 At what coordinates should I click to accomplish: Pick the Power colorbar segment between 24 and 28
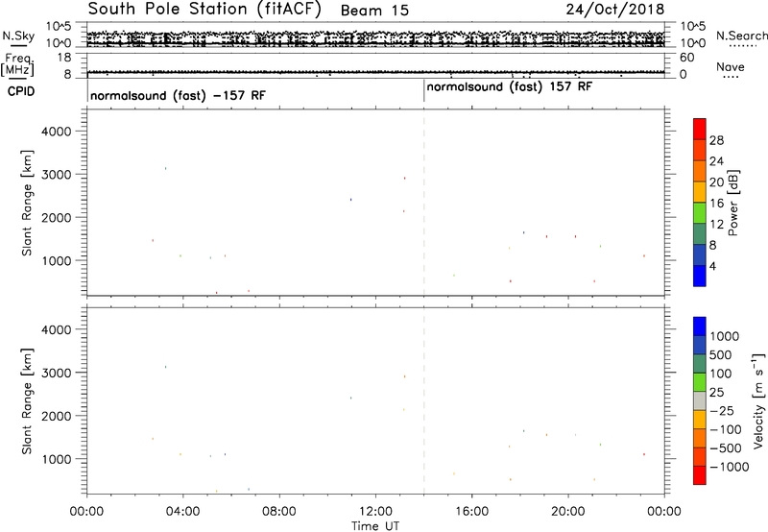tap(700, 150)
